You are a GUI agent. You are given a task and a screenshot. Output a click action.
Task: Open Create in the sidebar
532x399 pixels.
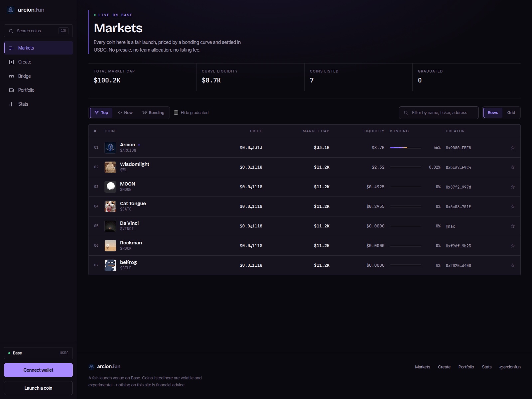click(39, 62)
